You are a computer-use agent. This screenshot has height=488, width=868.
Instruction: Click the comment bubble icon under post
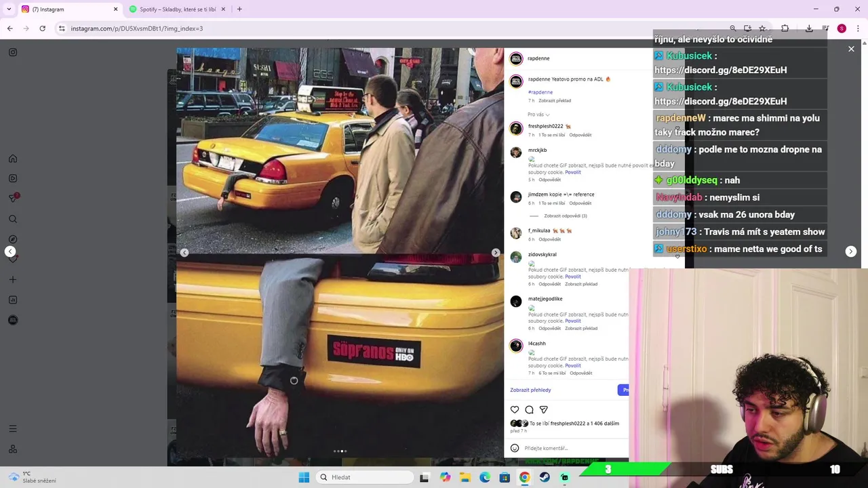click(529, 409)
